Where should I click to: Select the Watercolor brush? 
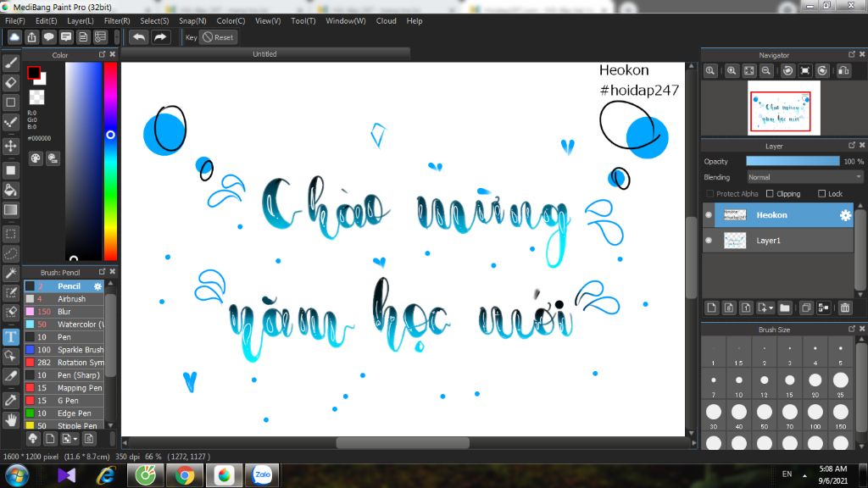click(64, 324)
